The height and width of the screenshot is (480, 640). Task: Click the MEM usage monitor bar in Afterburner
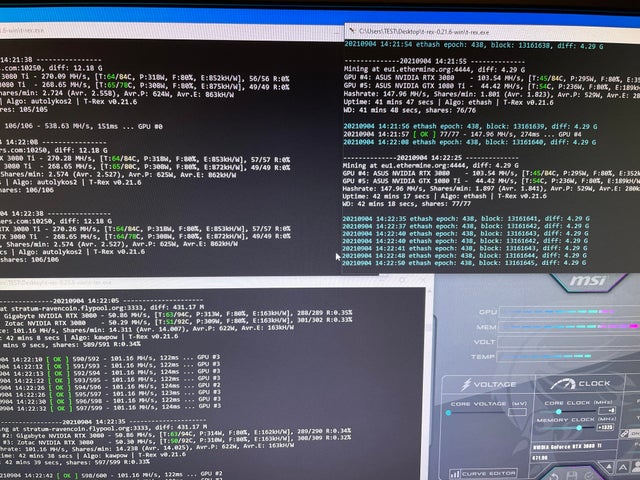coord(569,327)
